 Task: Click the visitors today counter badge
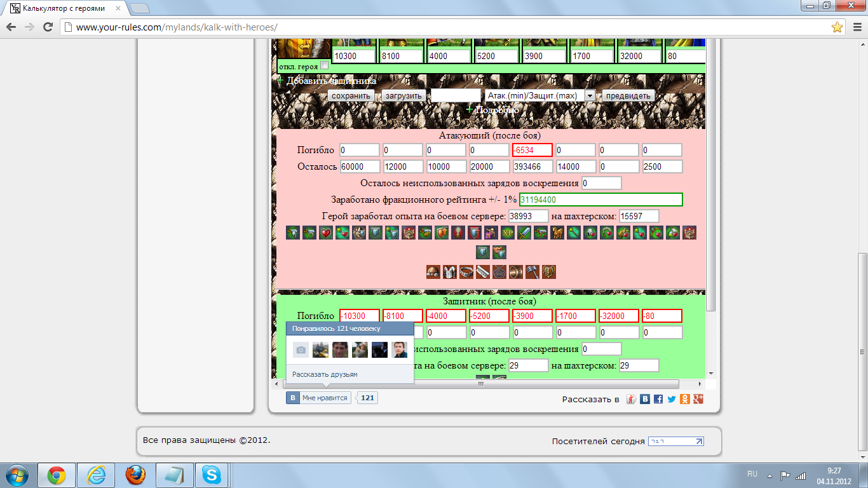(676, 442)
